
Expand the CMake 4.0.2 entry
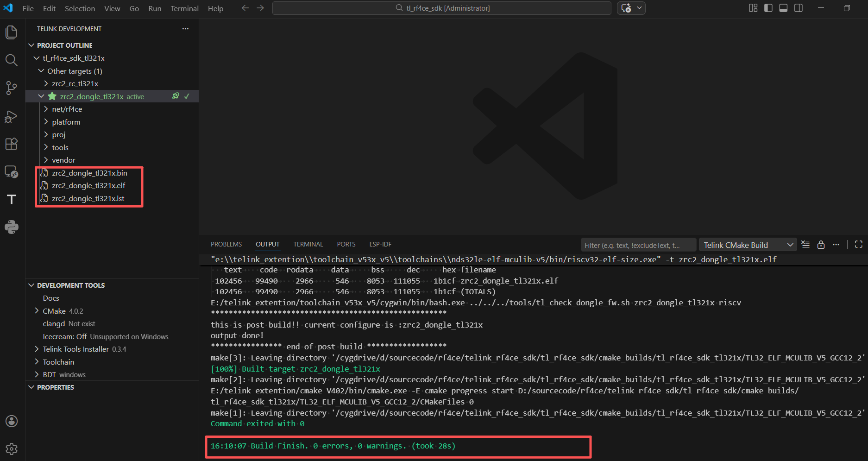(x=37, y=311)
